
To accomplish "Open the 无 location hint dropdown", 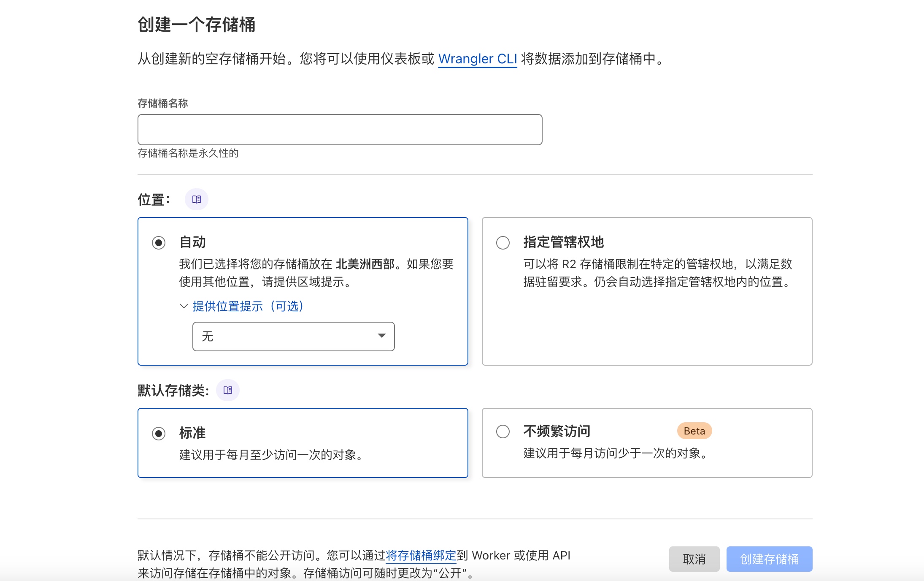I will tap(293, 336).
